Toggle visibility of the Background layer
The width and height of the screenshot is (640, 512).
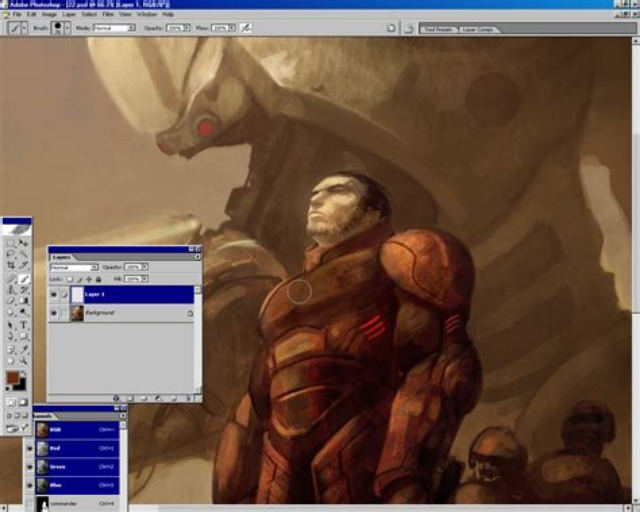coord(54,313)
